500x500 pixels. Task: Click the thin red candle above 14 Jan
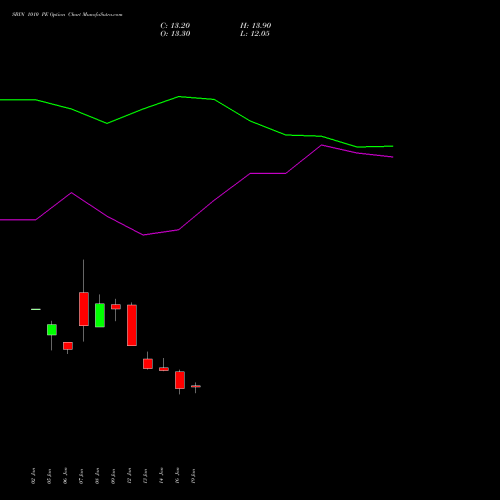pos(164,369)
